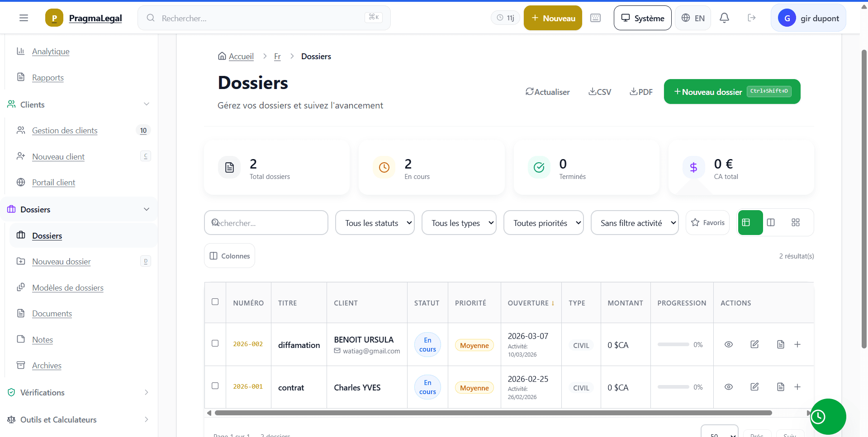This screenshot has width=868, height=437.
Task: Tick checkbox for dossier 2026-002
Action: pos(215,343)
